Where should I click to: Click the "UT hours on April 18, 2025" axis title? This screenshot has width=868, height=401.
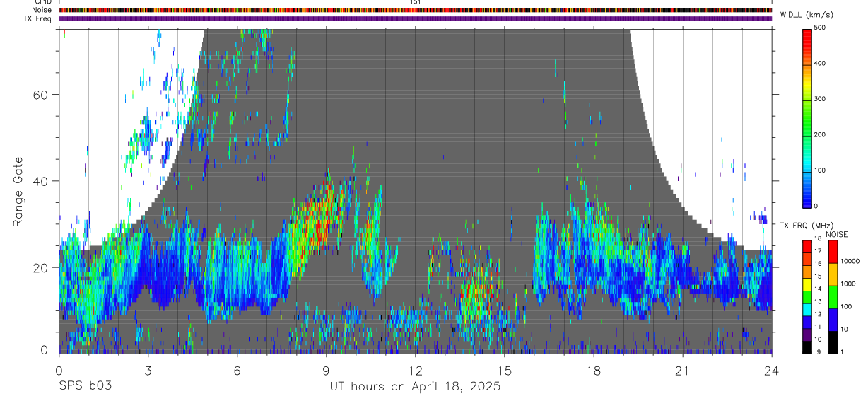415,387
